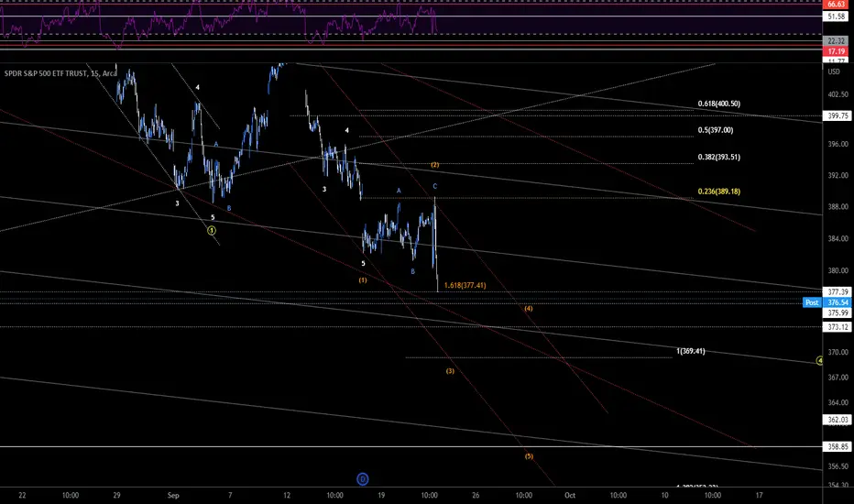The width and height of the screenshot is (854, 504).
Task: Click the orange (5) wave label
Action: tap(529, 456)
